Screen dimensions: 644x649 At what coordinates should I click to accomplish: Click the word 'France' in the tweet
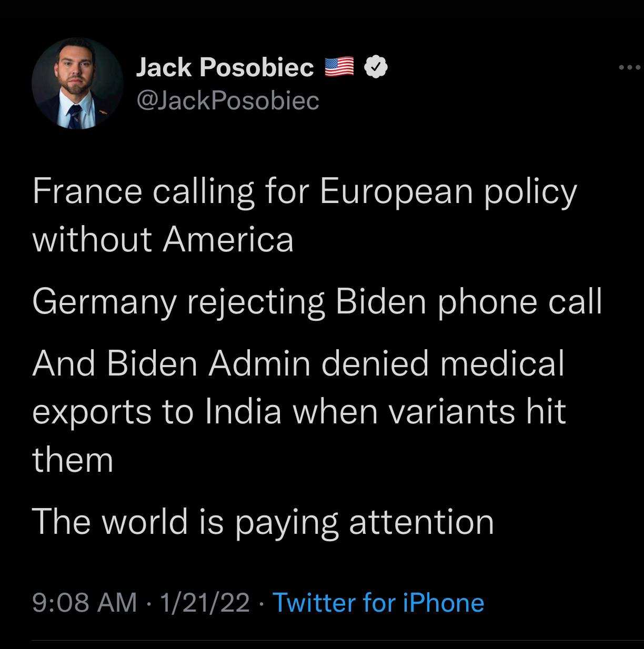coord(87,191)
